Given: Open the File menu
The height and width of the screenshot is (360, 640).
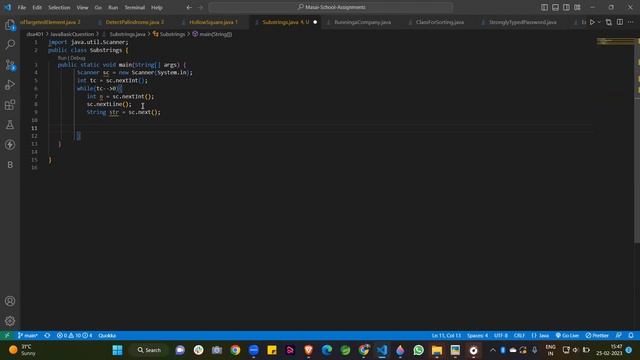Looking at the screenshot, I should (22, 7).
